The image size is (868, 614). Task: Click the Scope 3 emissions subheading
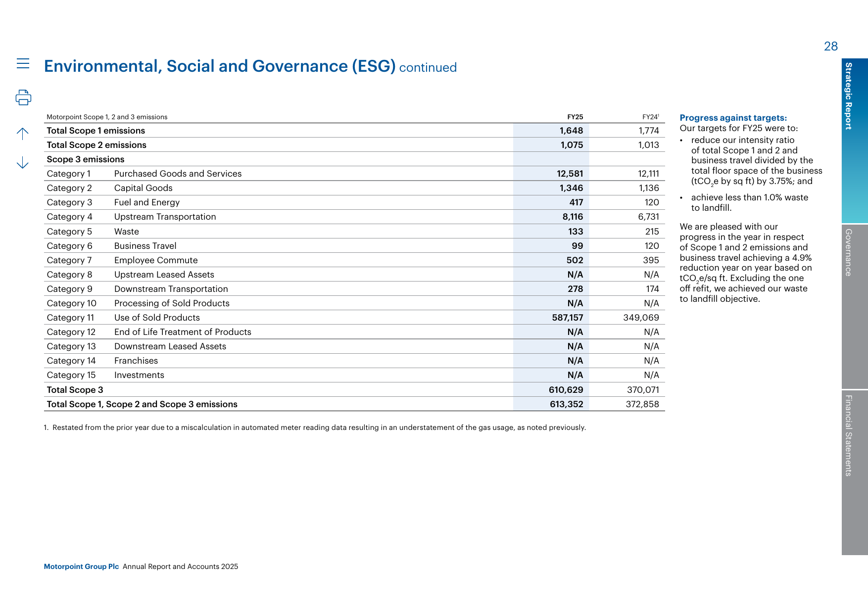[86, 159]
